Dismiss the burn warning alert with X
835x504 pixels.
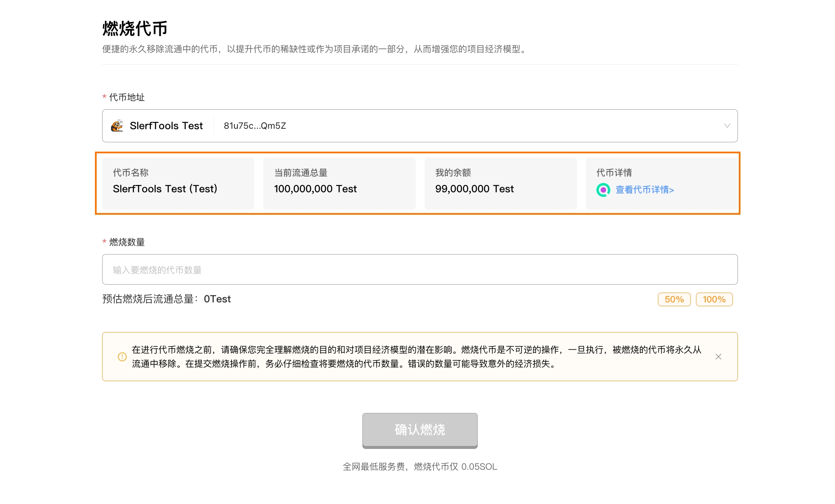click(718, 357)
